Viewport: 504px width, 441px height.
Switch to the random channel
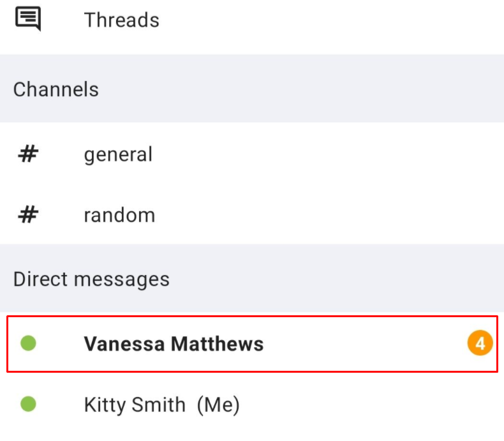click(x=252, y=214)
